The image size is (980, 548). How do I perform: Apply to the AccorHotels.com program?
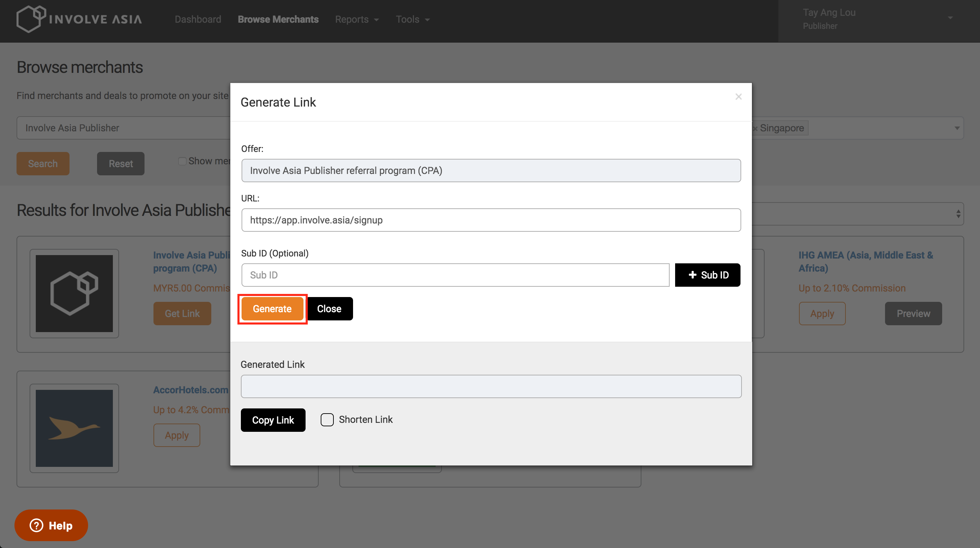(177, 435)
